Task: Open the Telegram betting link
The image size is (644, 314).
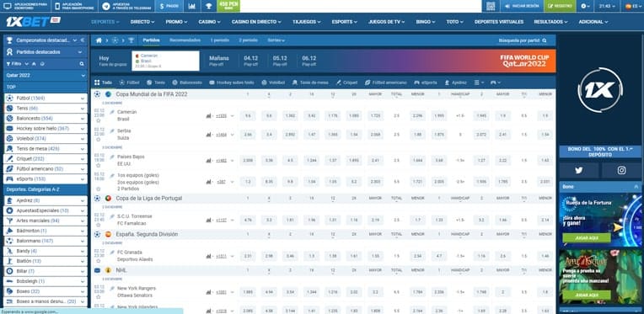Action: click(126, 6)
